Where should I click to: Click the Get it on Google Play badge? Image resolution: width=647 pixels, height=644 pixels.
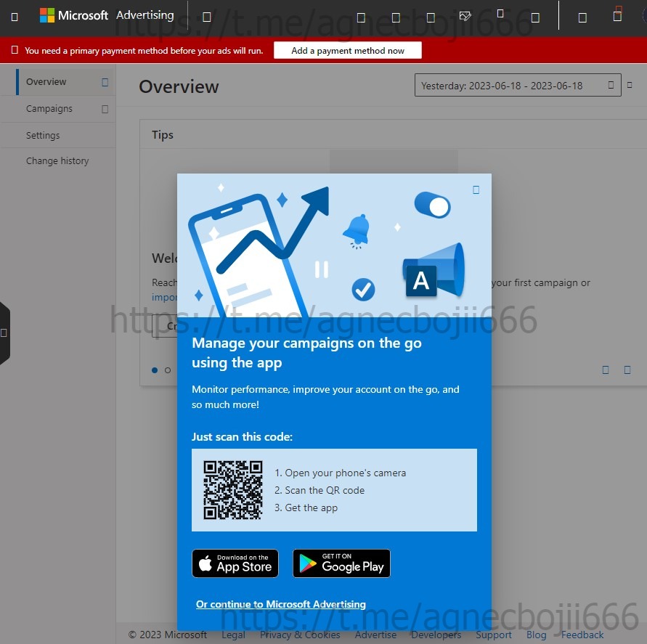pos(342,563)
